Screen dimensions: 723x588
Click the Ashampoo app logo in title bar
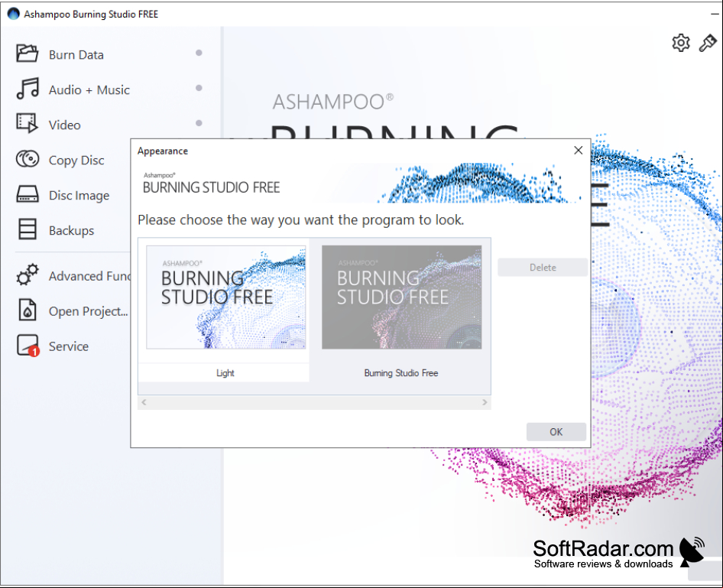pos(13,14)
